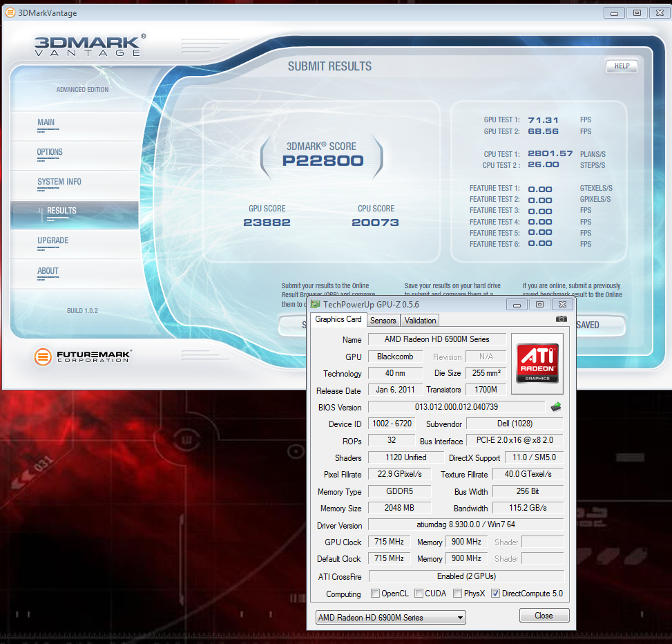Uncheck the DirectCompute 5.0 checkbox
The image size is (672, 644).
click(x=495, y=594)
